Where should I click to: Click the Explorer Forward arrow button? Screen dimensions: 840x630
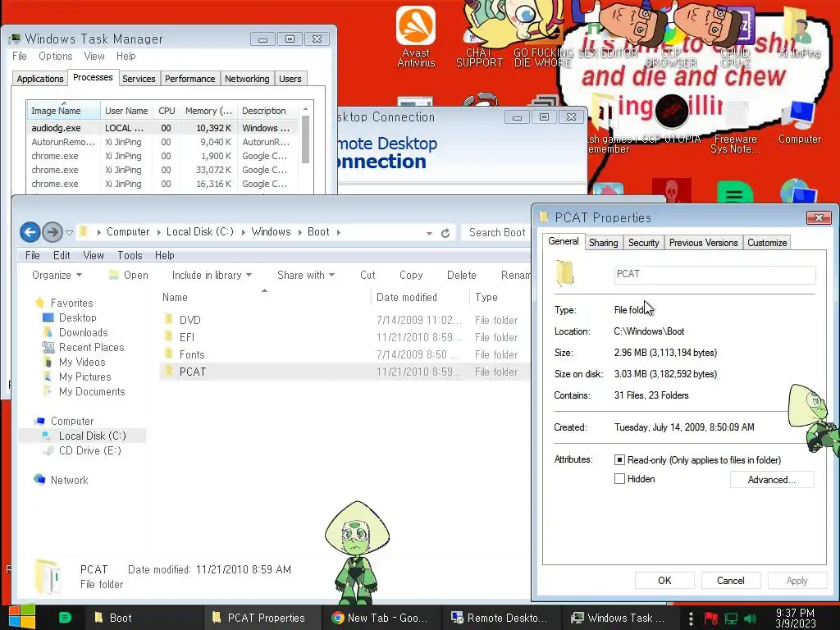52,232
